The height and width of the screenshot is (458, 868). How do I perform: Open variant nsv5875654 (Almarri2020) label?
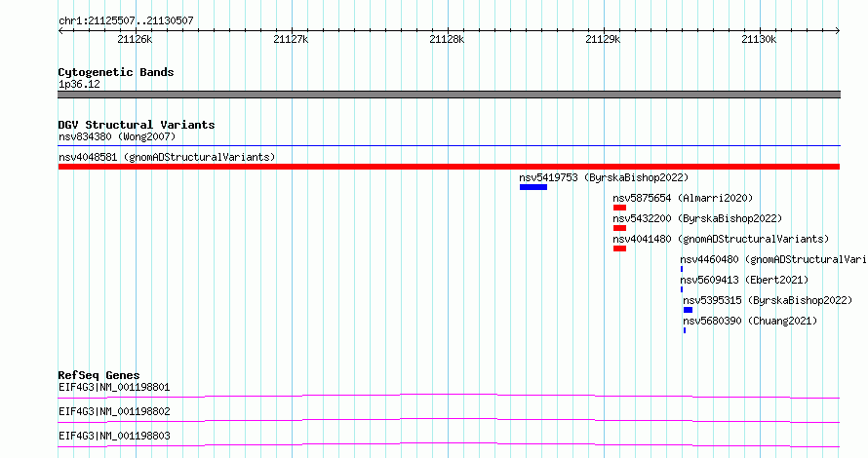click(x=683, y=198)
